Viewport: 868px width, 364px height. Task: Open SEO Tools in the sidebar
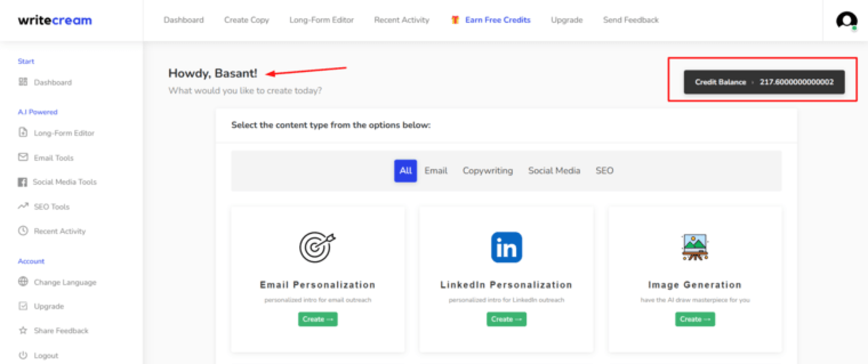coord(52,207)
